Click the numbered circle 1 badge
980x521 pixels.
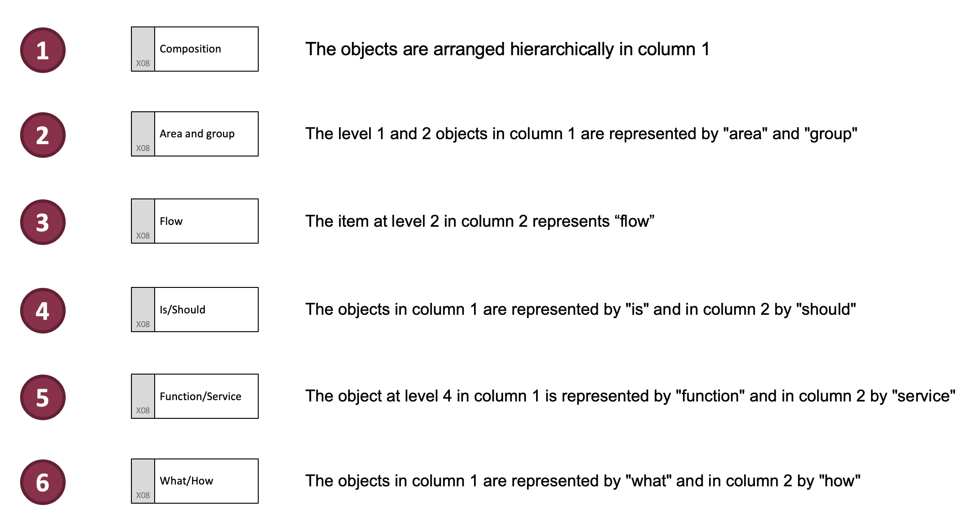coord(43,50)
